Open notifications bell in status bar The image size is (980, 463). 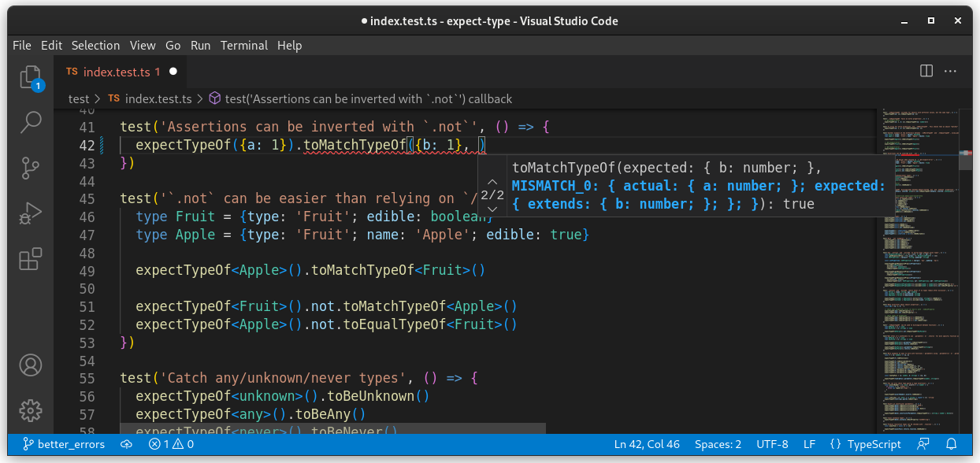pos(952,444)
